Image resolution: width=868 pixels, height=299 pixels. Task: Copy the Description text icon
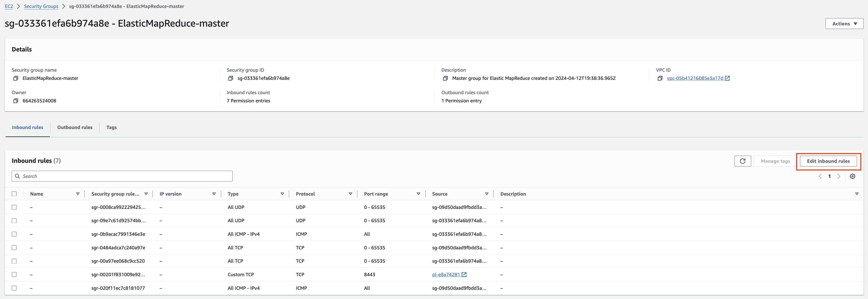(445, 78)
